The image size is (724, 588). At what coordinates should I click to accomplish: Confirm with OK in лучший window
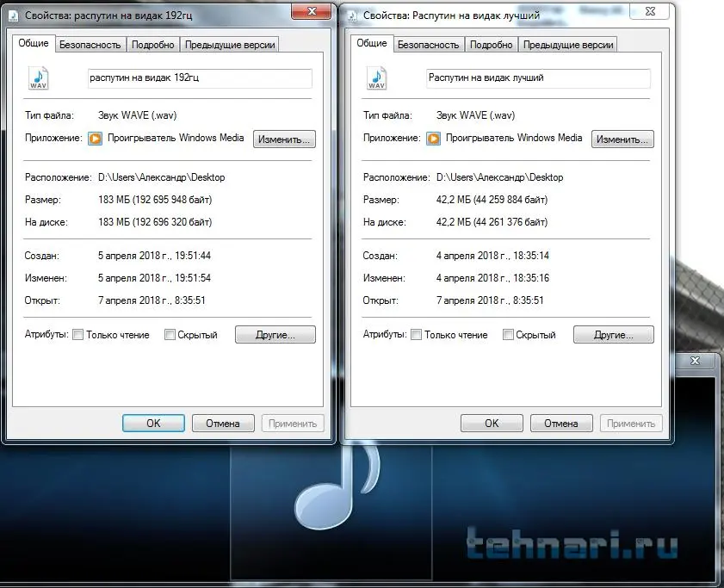pos(492,423)
